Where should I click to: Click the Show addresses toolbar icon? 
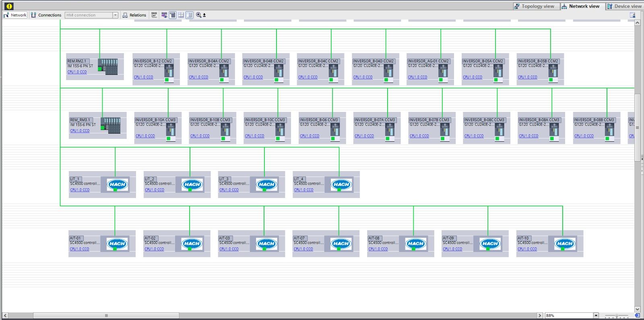click(154, 15)
